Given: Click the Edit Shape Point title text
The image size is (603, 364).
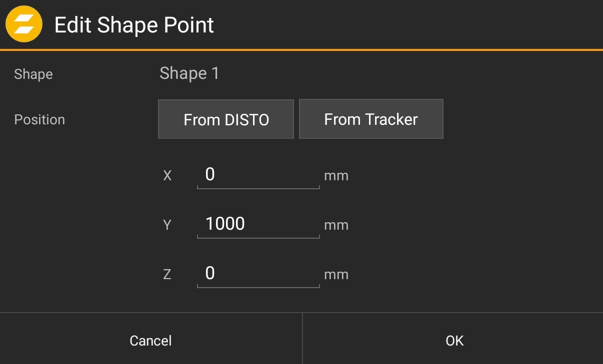Looking at the screenshot, I should click(134, 25).
